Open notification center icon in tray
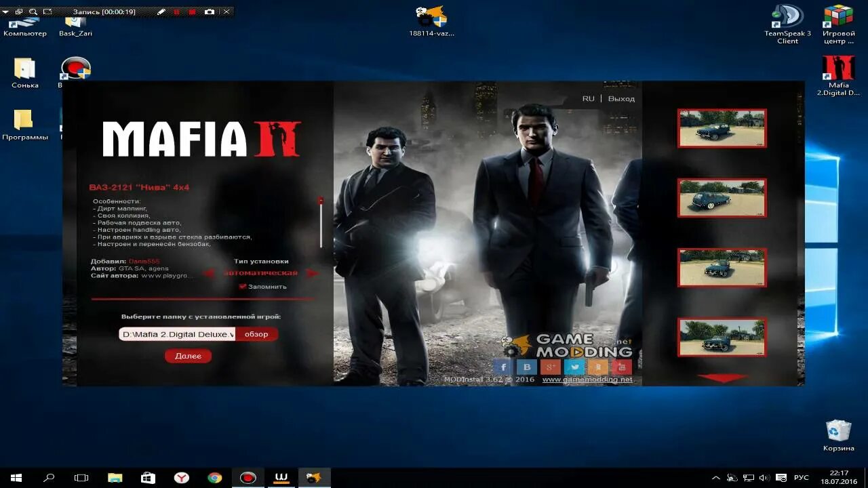The image size is (868, 488). [781, 478]
